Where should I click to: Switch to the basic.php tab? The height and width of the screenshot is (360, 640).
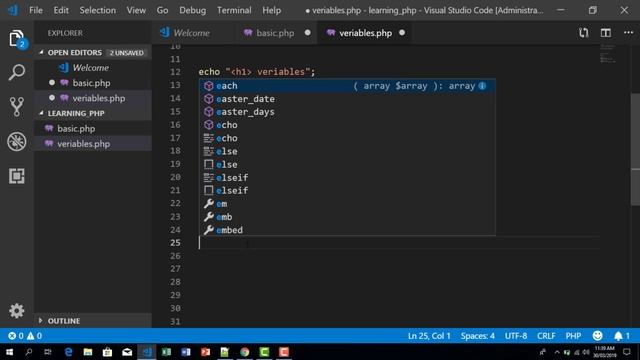pyautogui.click(x=275, y=33)
